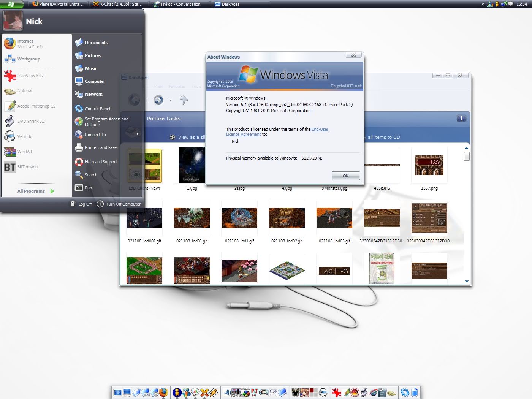The height and width of the screenshot is (399, 532).
Task: Expand All Programs list
Action: tap(36, 191)
